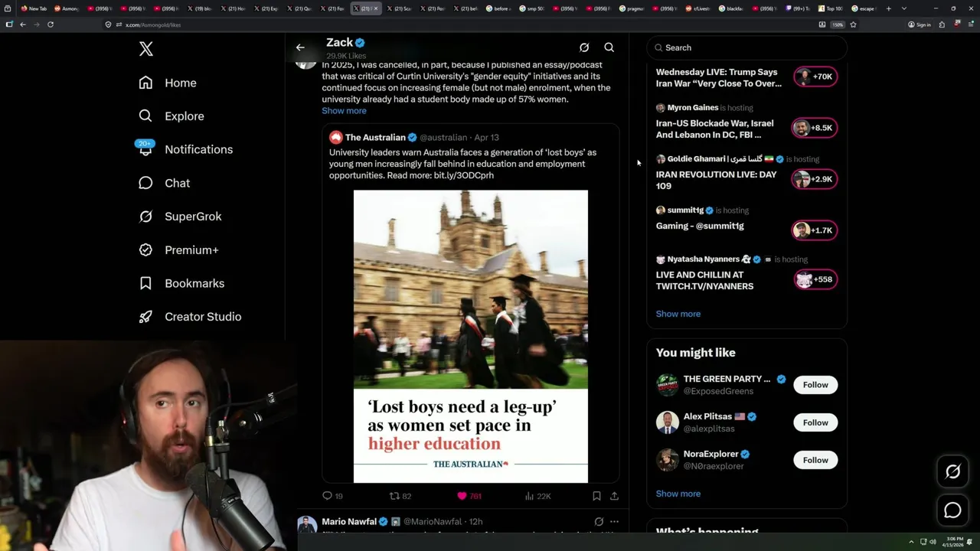Show more suggested accounts under You might like
Image resolution: width=980 pixels, height=551 pixels.
[678, 494]
